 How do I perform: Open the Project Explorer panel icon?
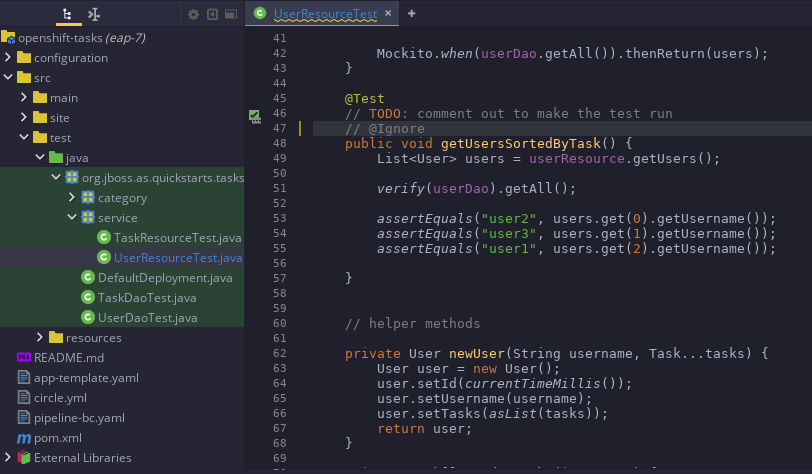67,14
